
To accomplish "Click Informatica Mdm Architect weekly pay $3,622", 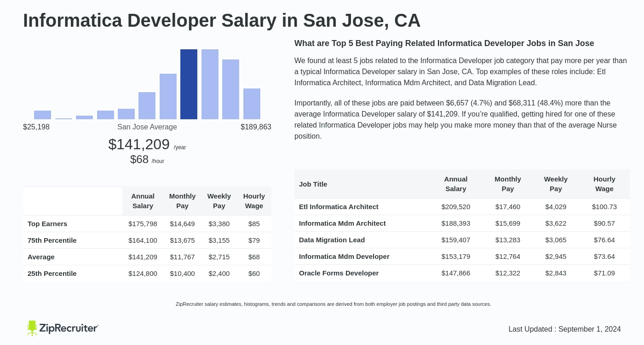I will pyautogui.click(x=556, y=223).
